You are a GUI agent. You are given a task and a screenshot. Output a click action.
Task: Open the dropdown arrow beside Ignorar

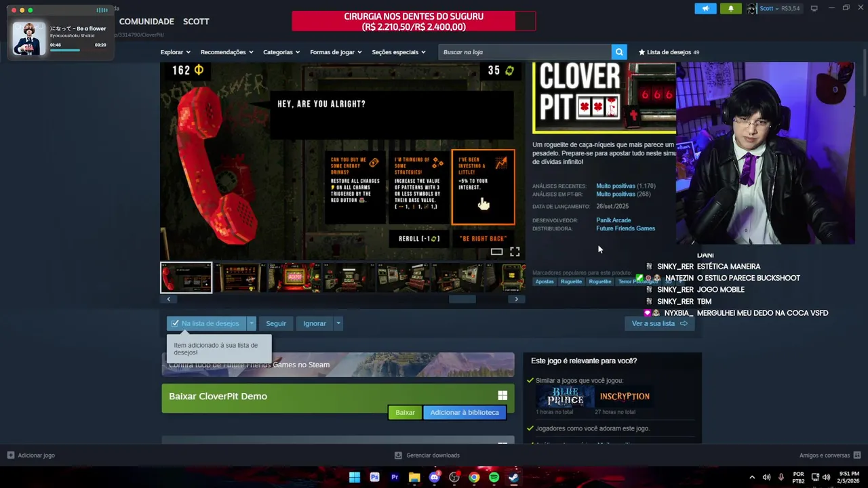338,323
